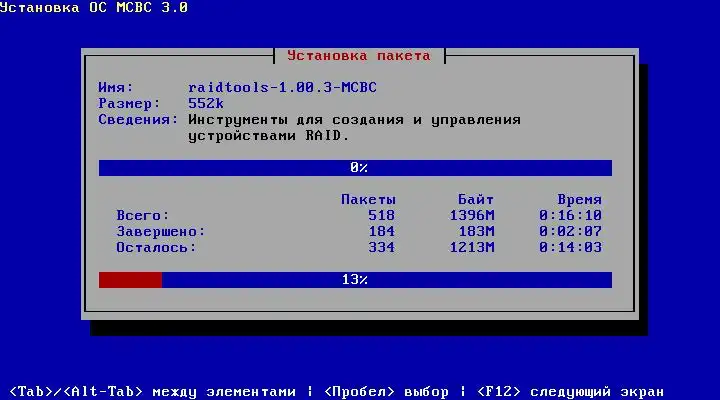Click the package progress bar showing 0%
This screenshot has height=400, width=720.
coord(355,168)
